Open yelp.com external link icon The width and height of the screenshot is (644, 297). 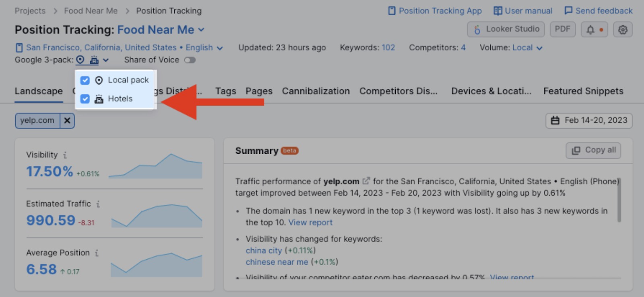(366, 181)
